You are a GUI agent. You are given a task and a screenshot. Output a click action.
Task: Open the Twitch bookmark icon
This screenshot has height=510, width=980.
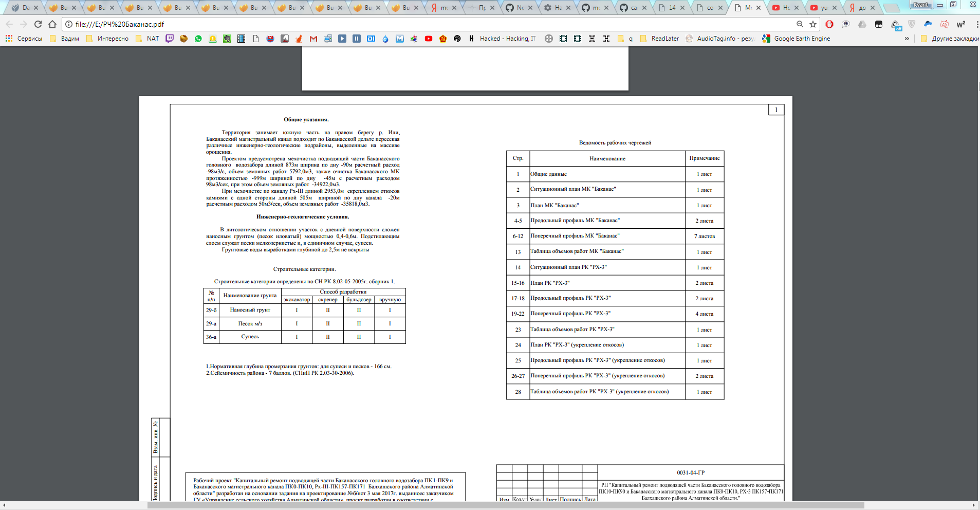pos(170,39)
